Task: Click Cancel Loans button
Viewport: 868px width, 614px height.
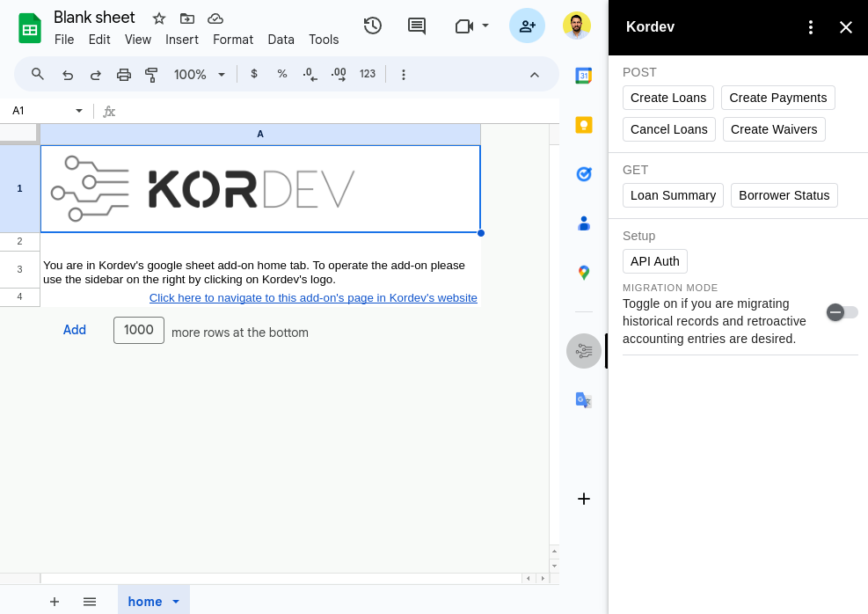Action: tap(668, 129)
